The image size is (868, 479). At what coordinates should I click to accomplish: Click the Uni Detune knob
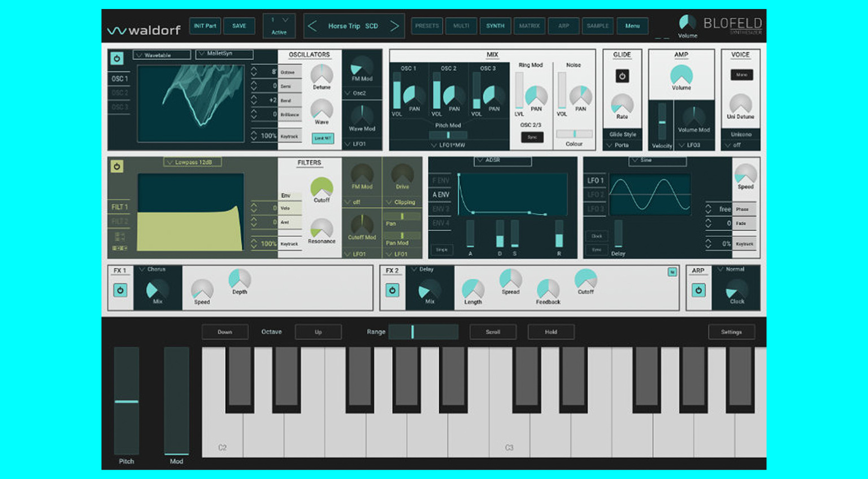(x=740, y=104)
